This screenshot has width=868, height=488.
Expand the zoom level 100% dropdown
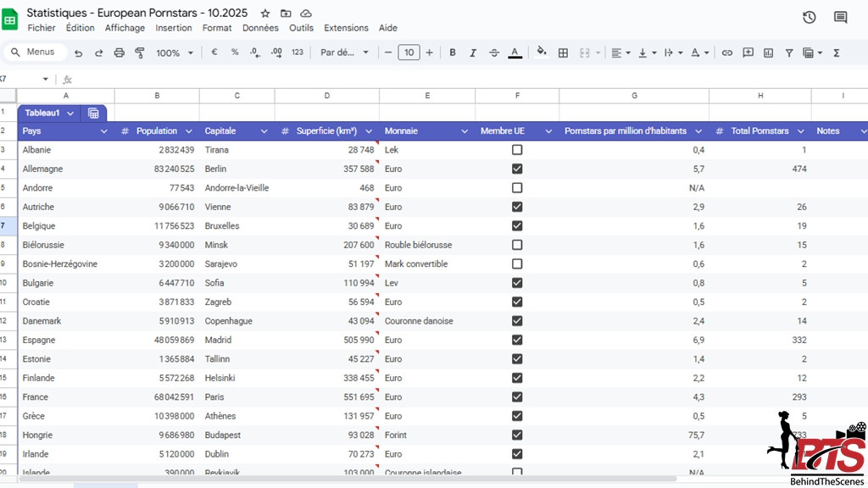click(x=175, y=53)
